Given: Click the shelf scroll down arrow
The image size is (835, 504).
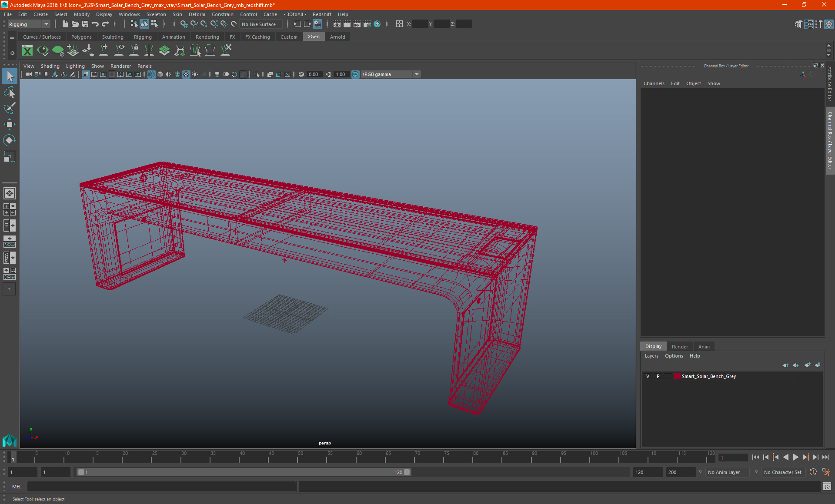Looking at the screenshot, I should point(828,55).
